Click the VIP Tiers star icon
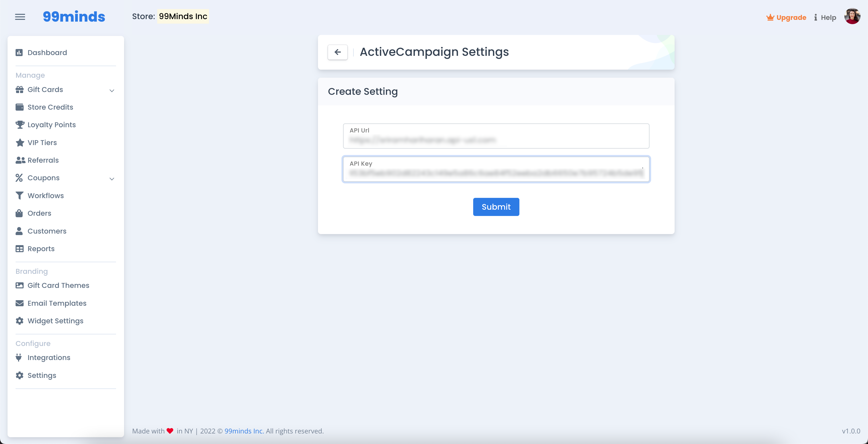This screenshot has height=444, width=868. pos(20,142)
